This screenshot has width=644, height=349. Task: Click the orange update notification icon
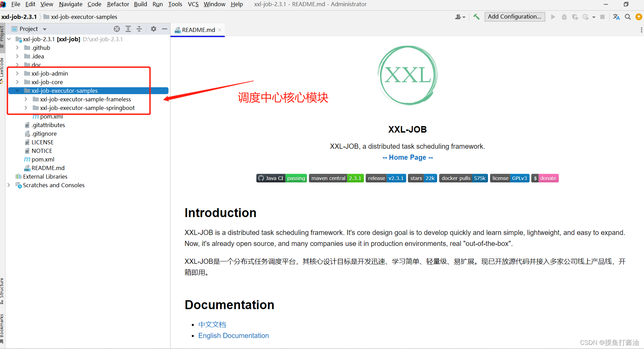(x=639, y=17)
